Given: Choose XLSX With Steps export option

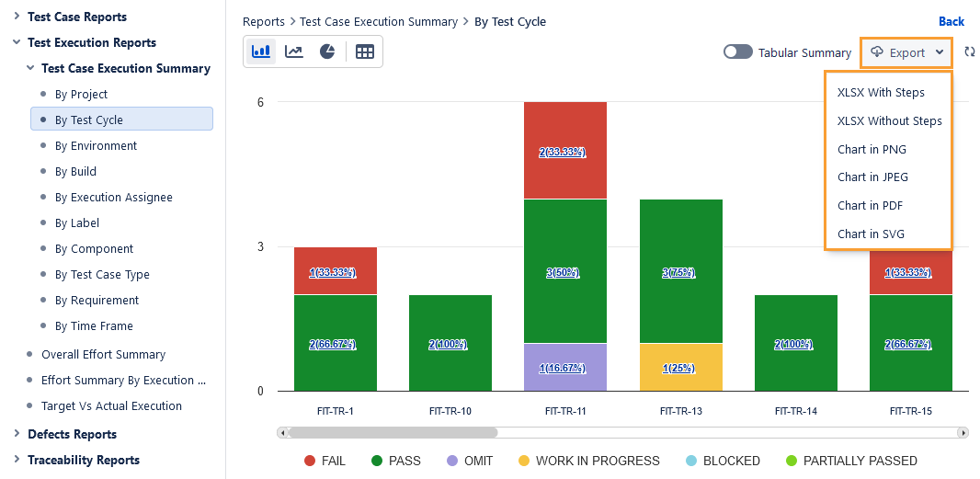Looking at the screenshot, I should click(x=881, y=92).
